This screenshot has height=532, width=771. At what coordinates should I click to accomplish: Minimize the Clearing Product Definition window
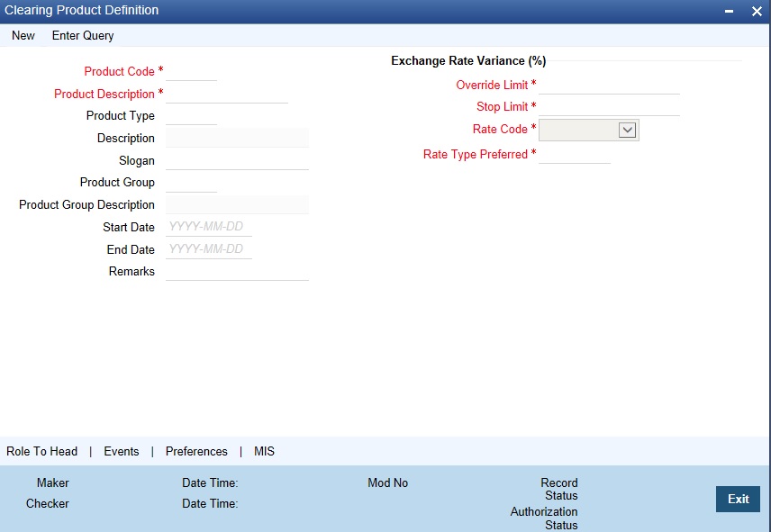click(x=730, y=11)
